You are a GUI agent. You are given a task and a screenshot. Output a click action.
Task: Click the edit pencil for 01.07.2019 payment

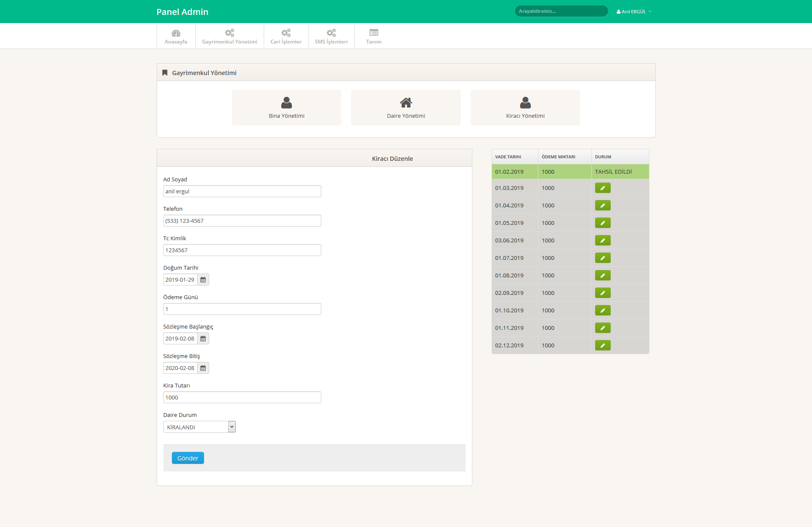pos(602,258)
